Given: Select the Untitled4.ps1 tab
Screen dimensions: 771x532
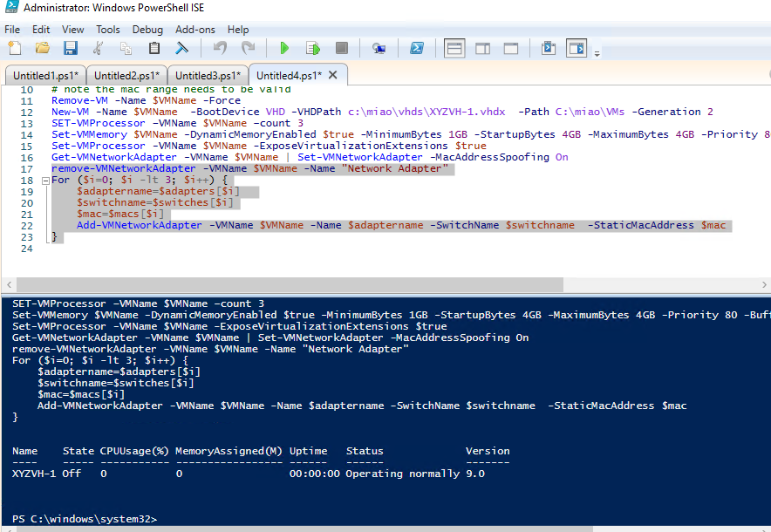Looking at the screenshot, I should [289, 75].
